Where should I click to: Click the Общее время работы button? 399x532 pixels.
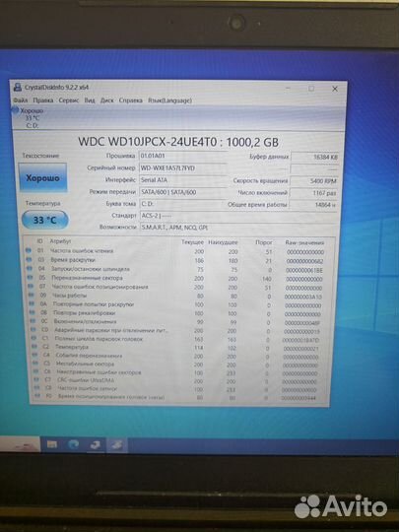click(x=257, y=205)
